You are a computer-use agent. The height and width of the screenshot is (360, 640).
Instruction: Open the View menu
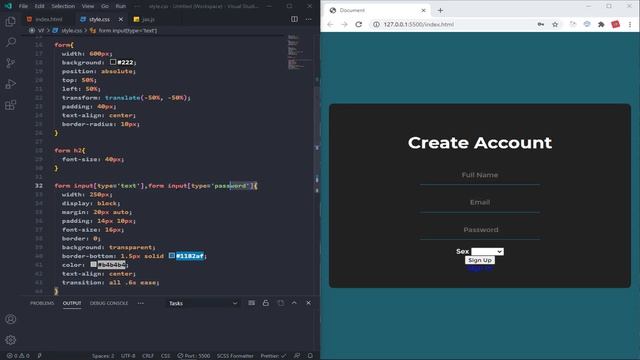[x=88, y=6]
